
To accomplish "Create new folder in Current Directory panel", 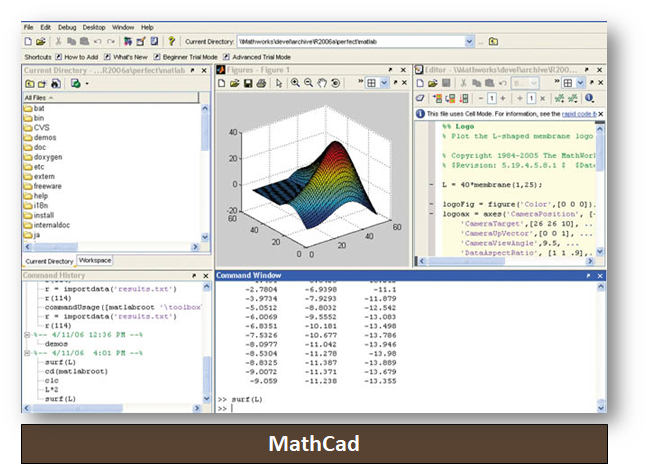I will tap(42, 84).
